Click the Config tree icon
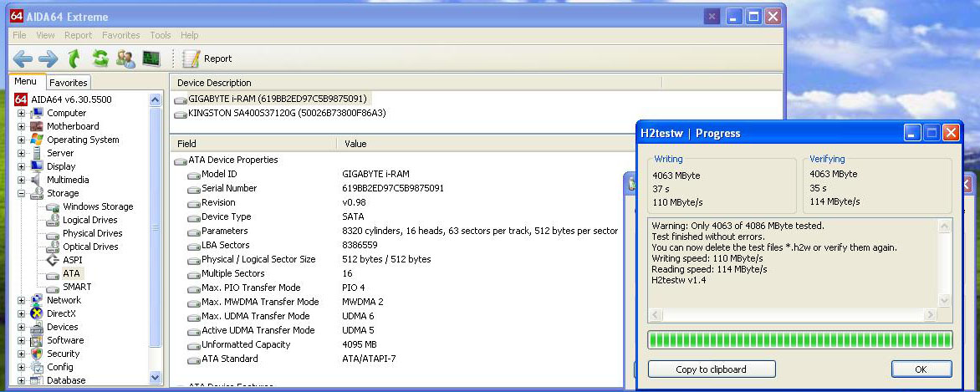This screenshot has width=980, height=392. tap(37, 367)
